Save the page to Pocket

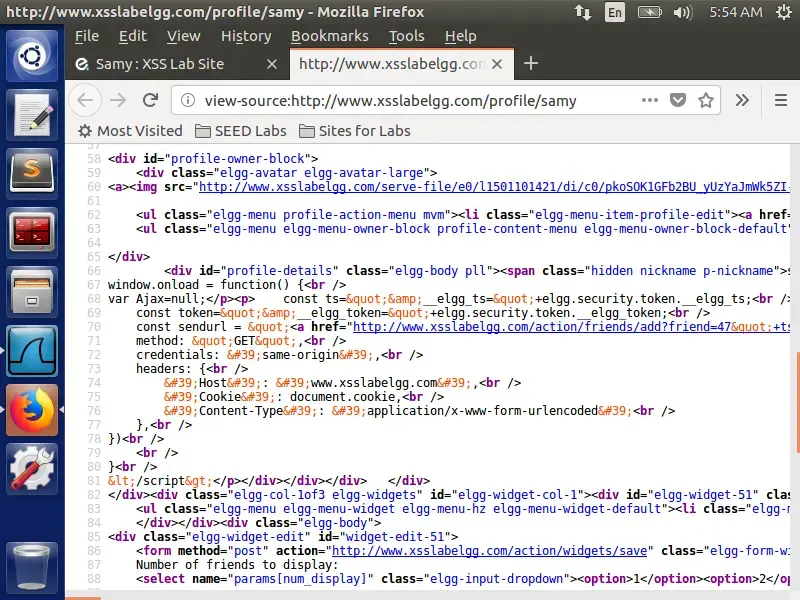[x=678, y=100]
